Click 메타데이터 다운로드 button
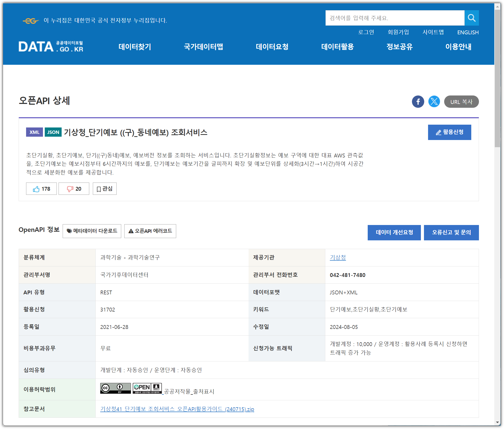The height and width of the screenshot is (429, 504). (92, 231)
